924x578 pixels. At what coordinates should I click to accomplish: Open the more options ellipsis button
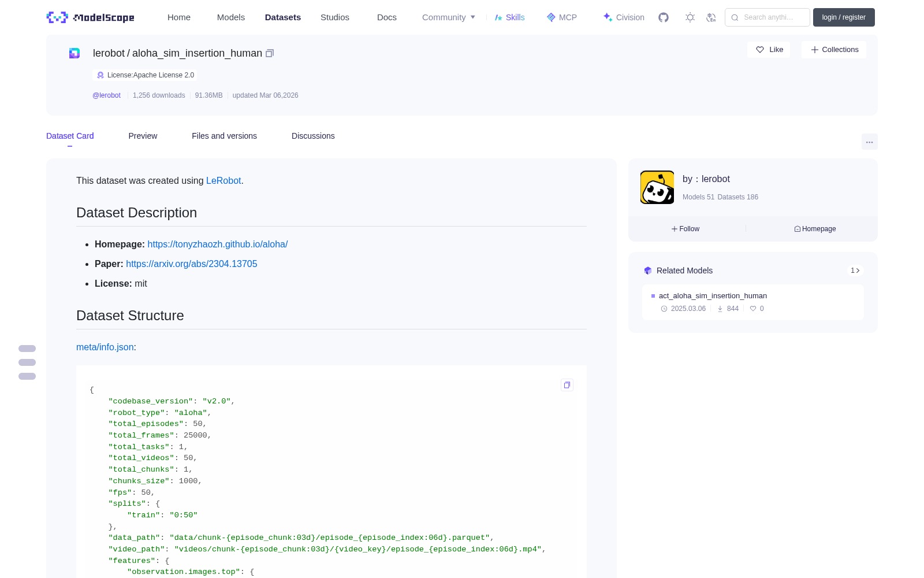(x=869, y=142)
